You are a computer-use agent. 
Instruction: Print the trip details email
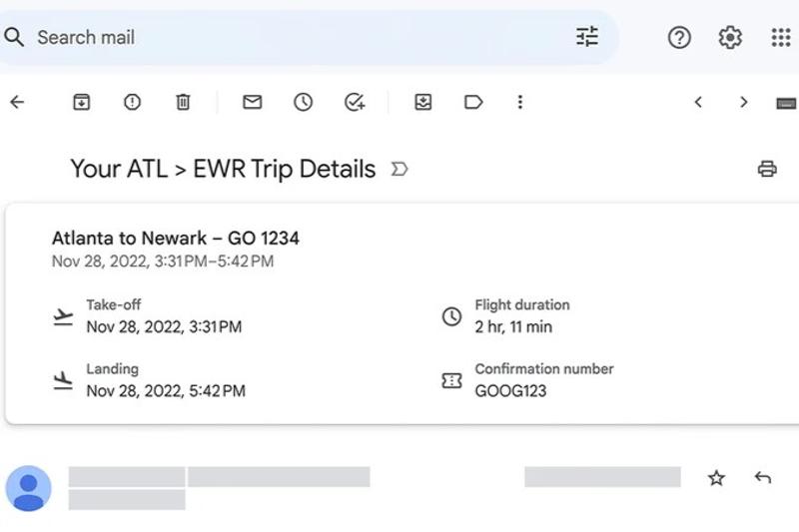pyautogui.click(x=767, y=169)
